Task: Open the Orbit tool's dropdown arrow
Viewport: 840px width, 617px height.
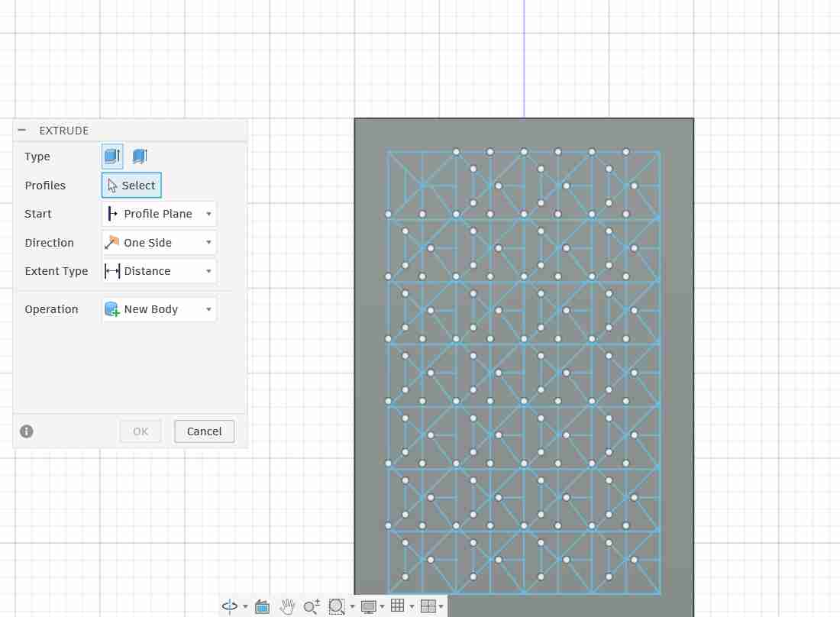Action: click(x=244, y=608)
